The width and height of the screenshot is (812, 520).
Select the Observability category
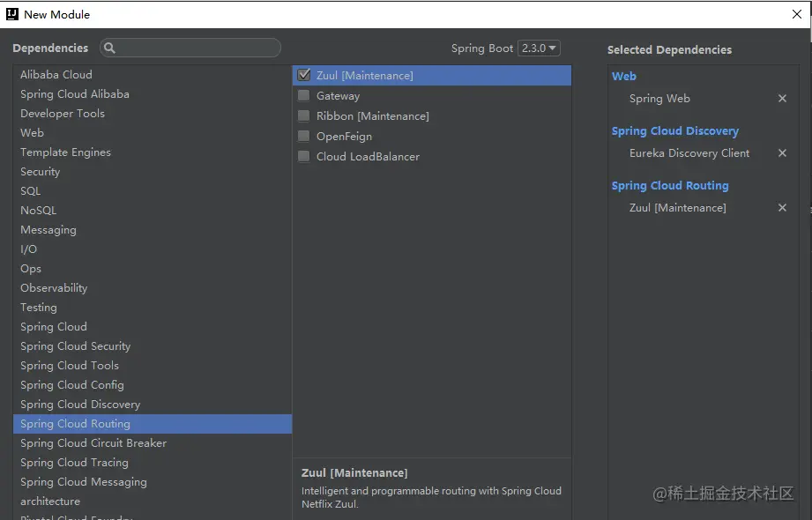pyautogui.click(x=153, y=288)
